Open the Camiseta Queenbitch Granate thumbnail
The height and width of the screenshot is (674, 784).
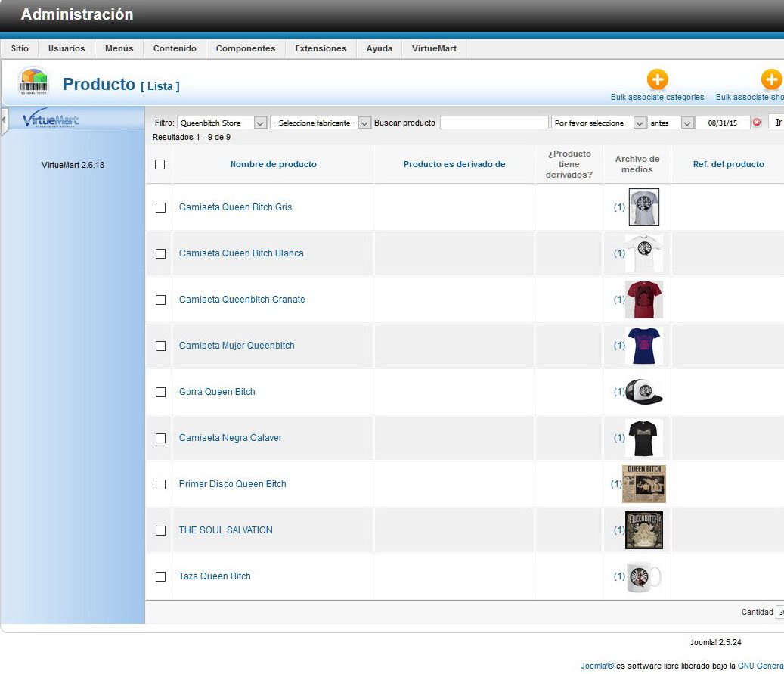[644, 300]
